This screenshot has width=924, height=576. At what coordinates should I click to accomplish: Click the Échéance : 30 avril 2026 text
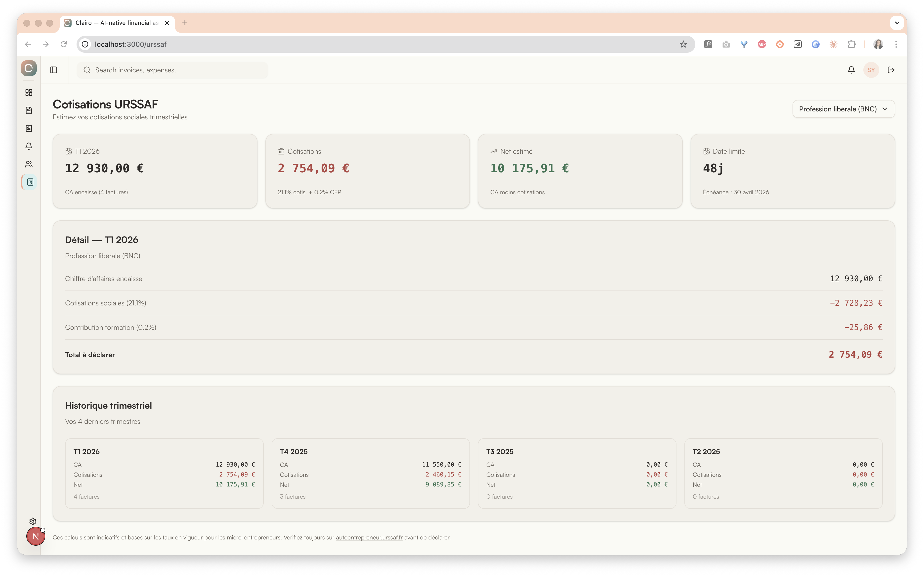click(736, 192)
